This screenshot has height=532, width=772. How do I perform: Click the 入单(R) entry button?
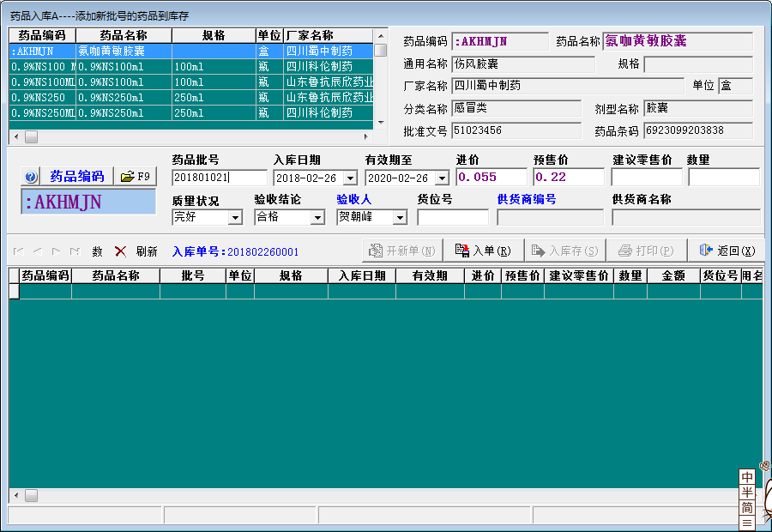click(x=484, y=251)
